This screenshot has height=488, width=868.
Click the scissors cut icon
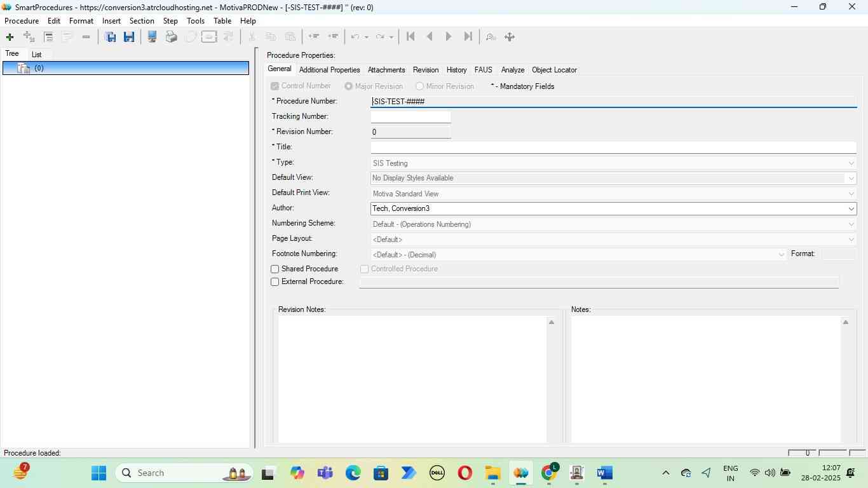[x=252, y=37]
